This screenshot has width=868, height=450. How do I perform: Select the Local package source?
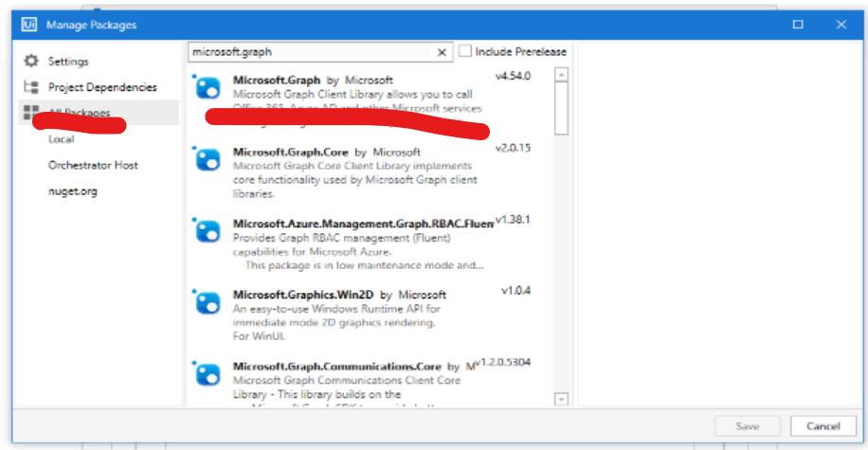tap(61, 139)
